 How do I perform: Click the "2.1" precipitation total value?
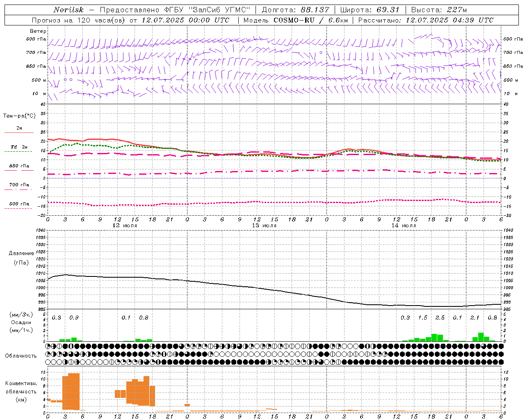pyautogui.click(x=475, y=318)
